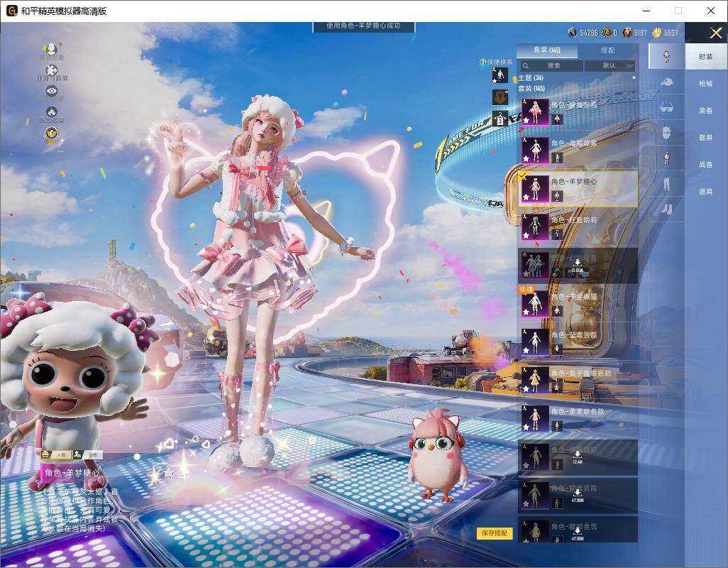Viewport: 728px width, 568px height.
Task: Open the top-left avatar icon
Action: click(51, 49)
